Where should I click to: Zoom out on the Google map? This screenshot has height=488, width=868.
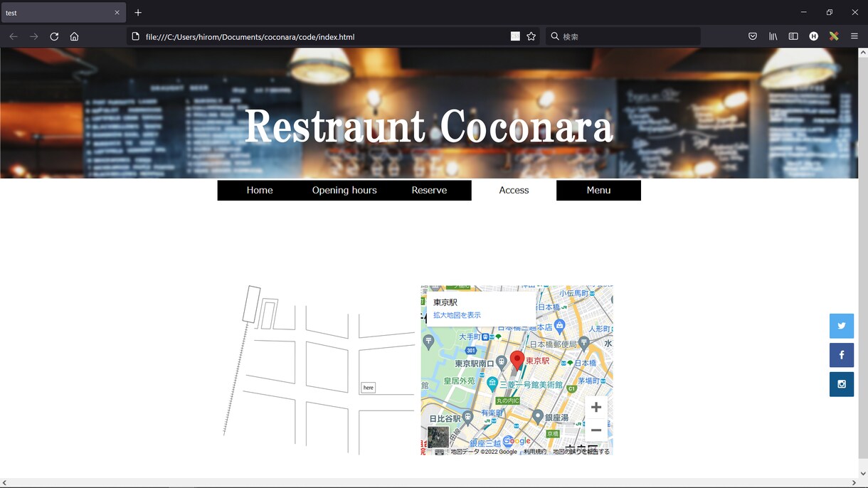tap(596, 430)
